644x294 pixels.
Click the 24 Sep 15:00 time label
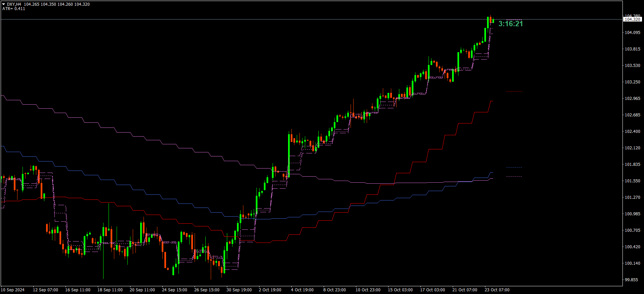174,290
